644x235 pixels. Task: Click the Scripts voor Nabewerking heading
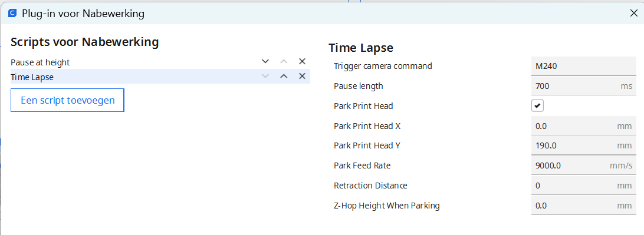[x=84, y=42]
